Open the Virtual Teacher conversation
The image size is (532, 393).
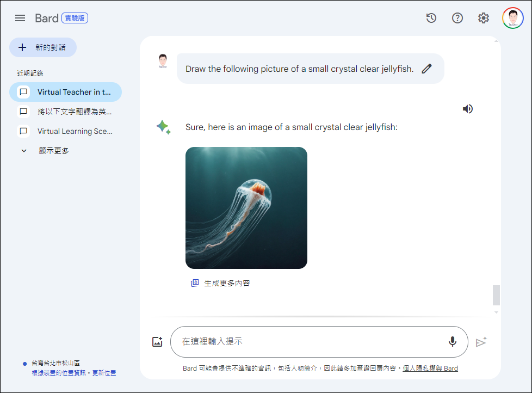coord(65,92)
